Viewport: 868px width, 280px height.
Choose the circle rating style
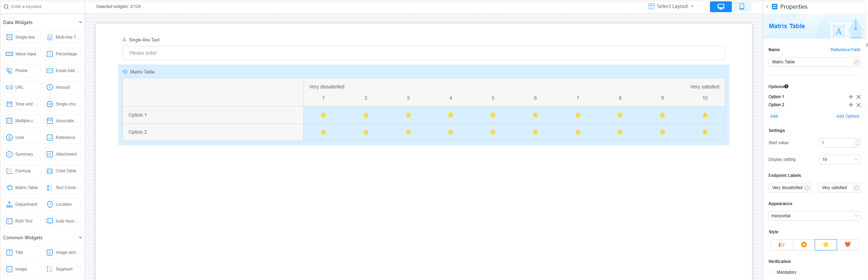click(804, 245)
